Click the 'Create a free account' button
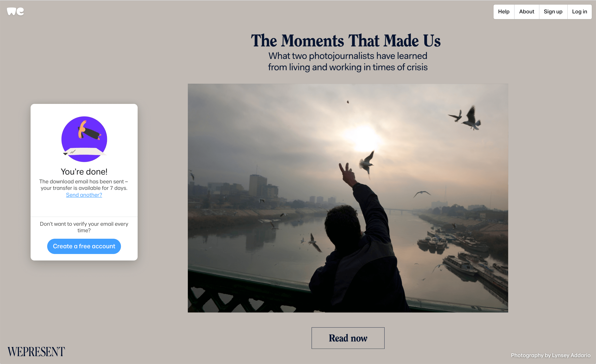 coord(84,246)
